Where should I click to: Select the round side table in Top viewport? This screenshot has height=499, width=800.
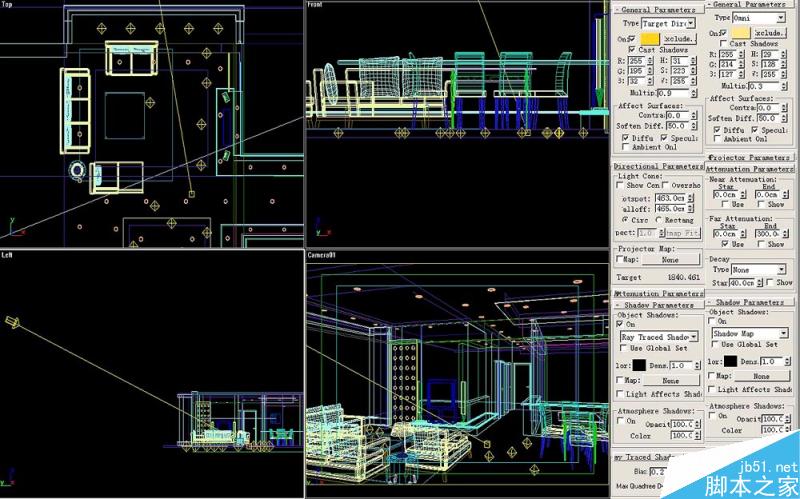pos(78,170)
